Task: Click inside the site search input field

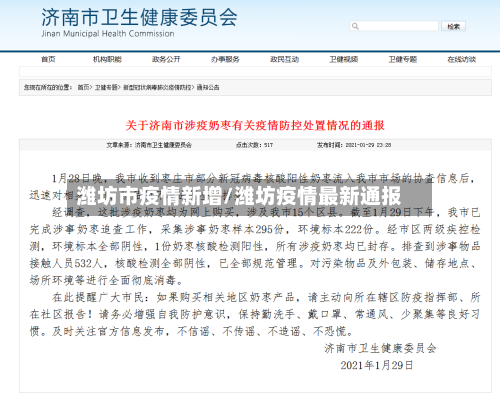Action: [394, 26]
